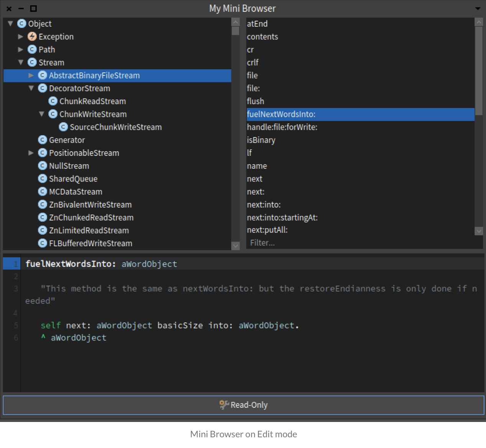Click the ZnChunkedReadStream class icon
Viewport: 486px width, 448px height.
[43, 217]
